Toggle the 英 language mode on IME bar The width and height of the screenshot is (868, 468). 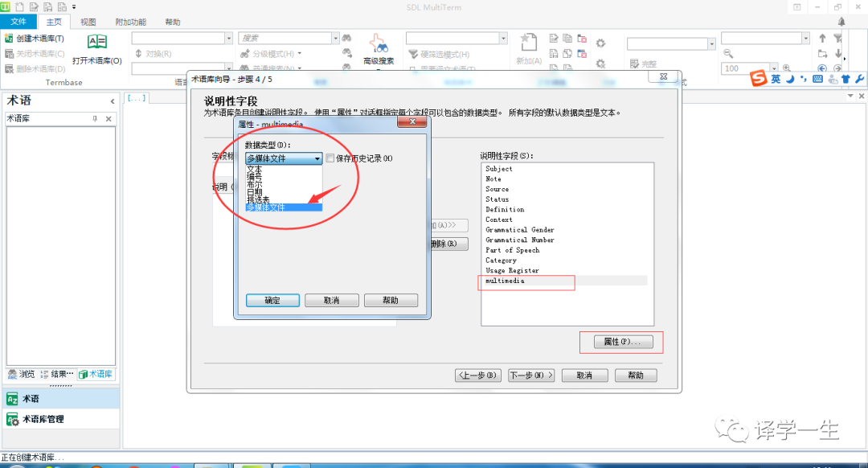click(x=776, y=79)
